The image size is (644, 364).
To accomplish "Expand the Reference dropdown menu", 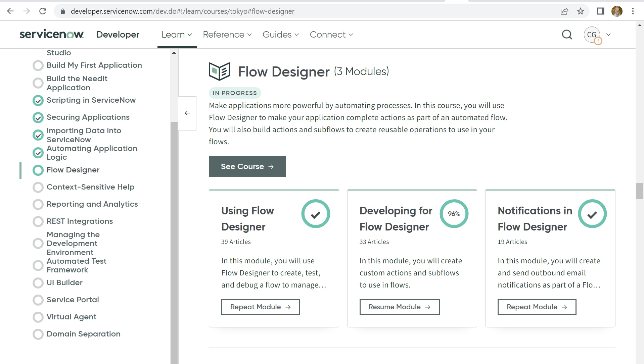I will click(x=227, y=35).
